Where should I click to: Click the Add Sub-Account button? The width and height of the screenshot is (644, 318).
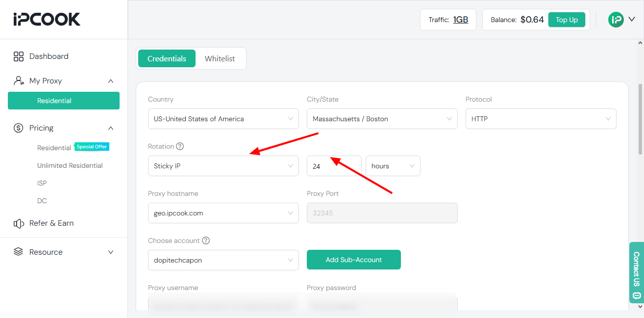coord(354,260)
